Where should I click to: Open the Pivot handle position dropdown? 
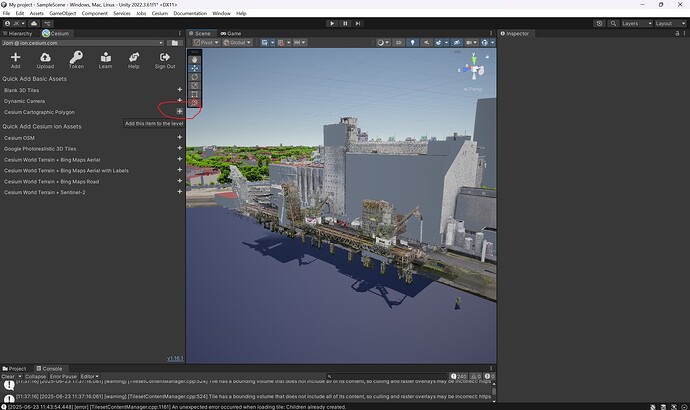point(206,43)
